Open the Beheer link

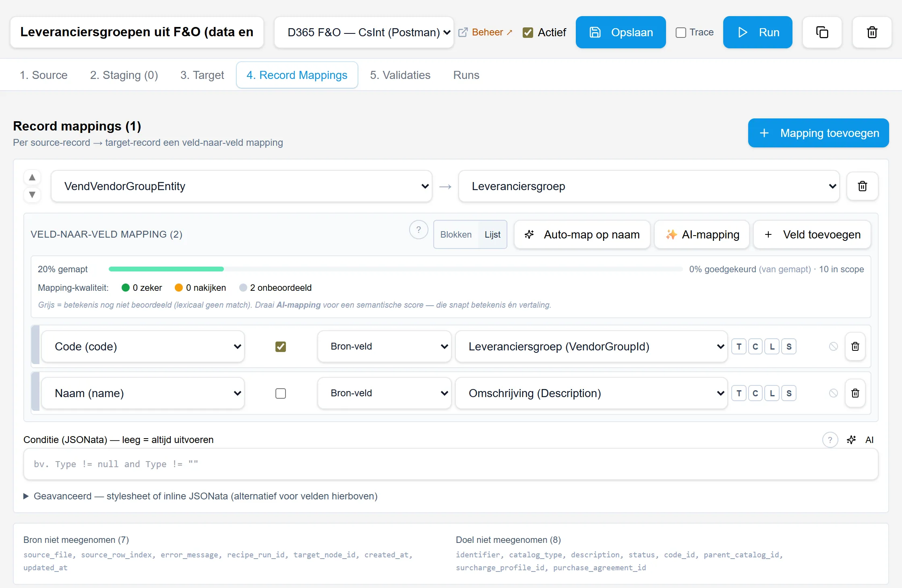(x=486, y=32)
